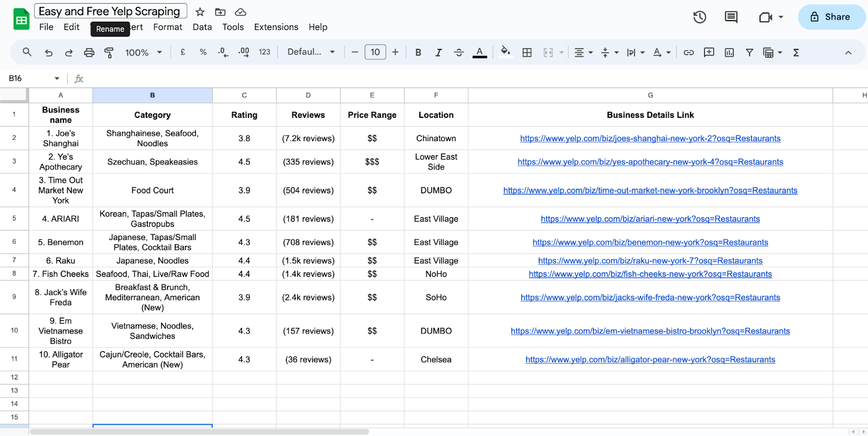Viewport: 868px width, 436px height.
Task: Open the Format menu
Action: pos(168,27)
